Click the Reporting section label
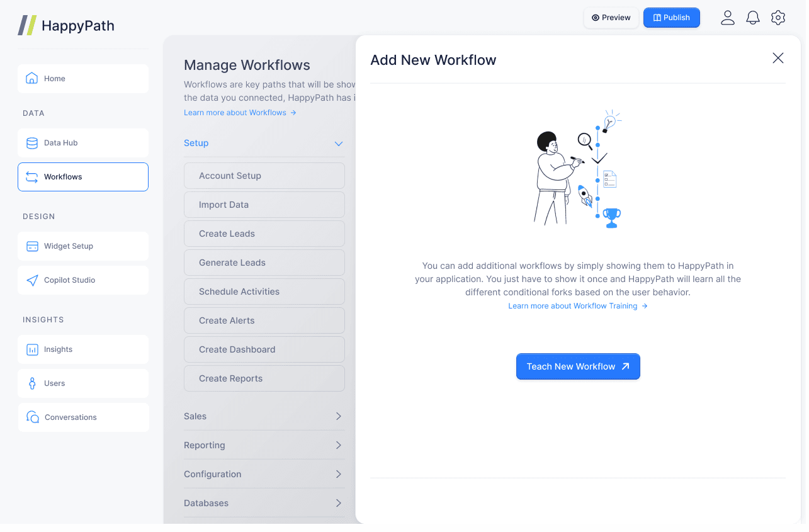Image resolution: width=809 pixels, height=532 pixels. 205,445
